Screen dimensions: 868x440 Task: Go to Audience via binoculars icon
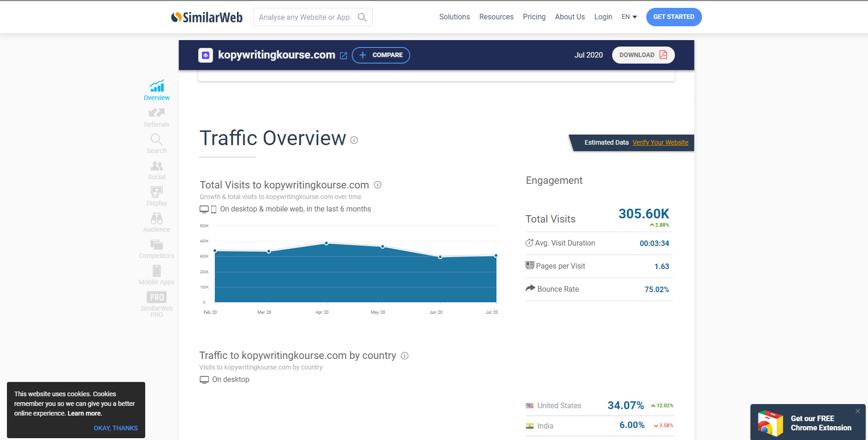tap(157, 218)
